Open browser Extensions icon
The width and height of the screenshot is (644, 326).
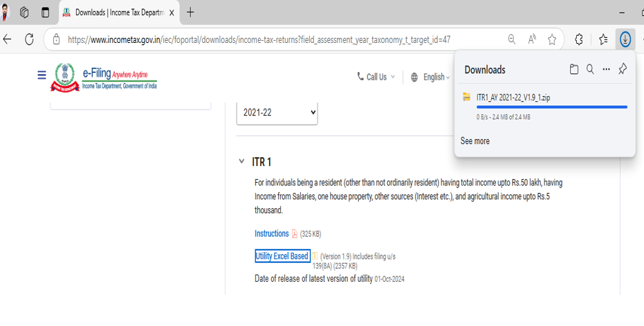point(580,39)
